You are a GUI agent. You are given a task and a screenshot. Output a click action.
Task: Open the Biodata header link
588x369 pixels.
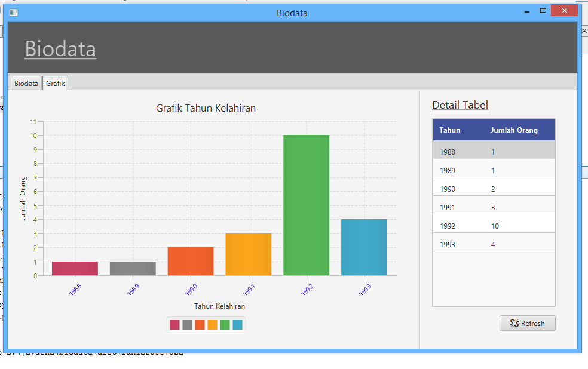tap(60, 49)
